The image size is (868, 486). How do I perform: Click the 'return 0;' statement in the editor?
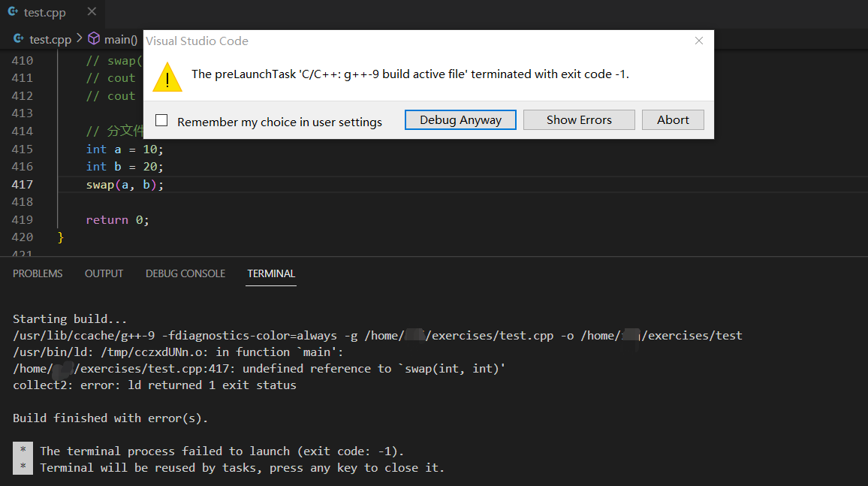[x=118, y=219]
